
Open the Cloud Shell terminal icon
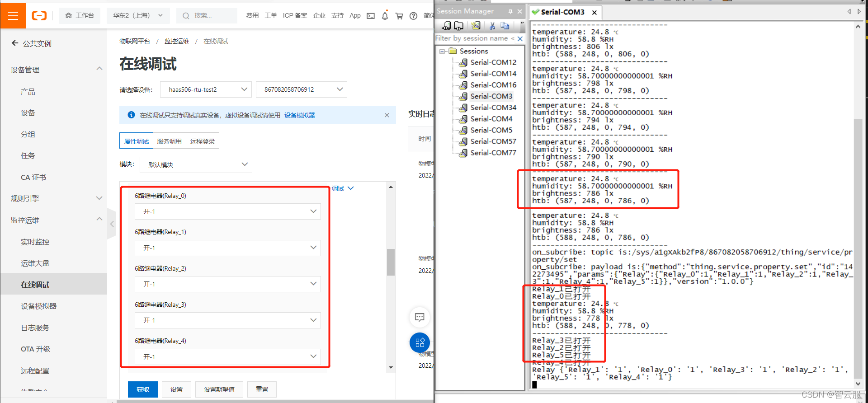pos(371,16)
